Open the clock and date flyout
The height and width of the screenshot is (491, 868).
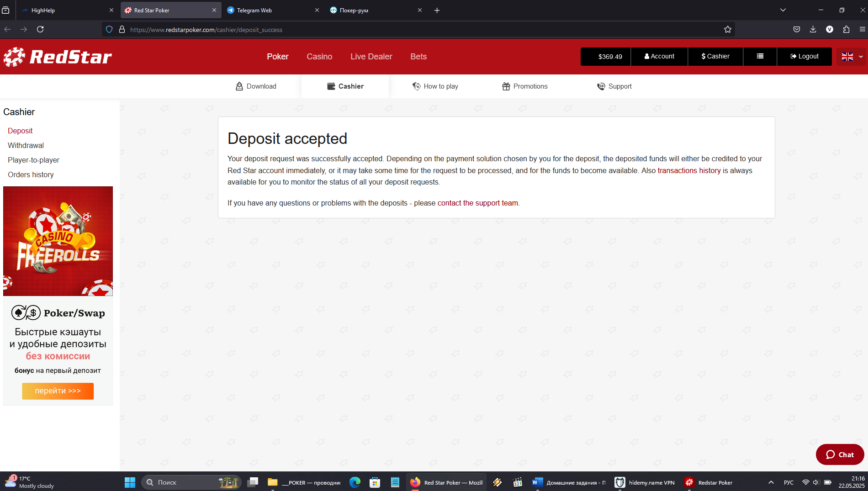click(x=852, y=482)
